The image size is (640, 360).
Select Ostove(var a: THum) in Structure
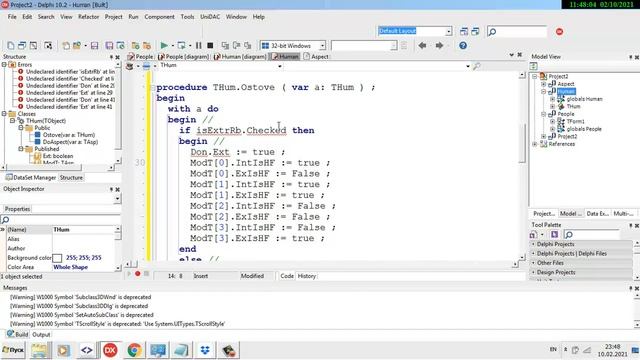69,135
